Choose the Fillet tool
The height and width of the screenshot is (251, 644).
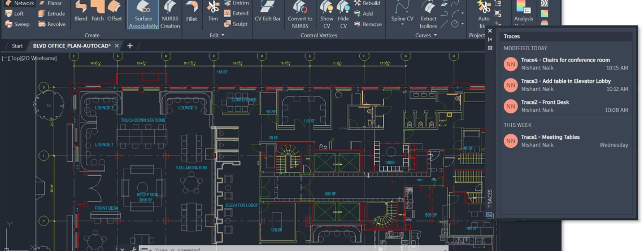point(192,11)
